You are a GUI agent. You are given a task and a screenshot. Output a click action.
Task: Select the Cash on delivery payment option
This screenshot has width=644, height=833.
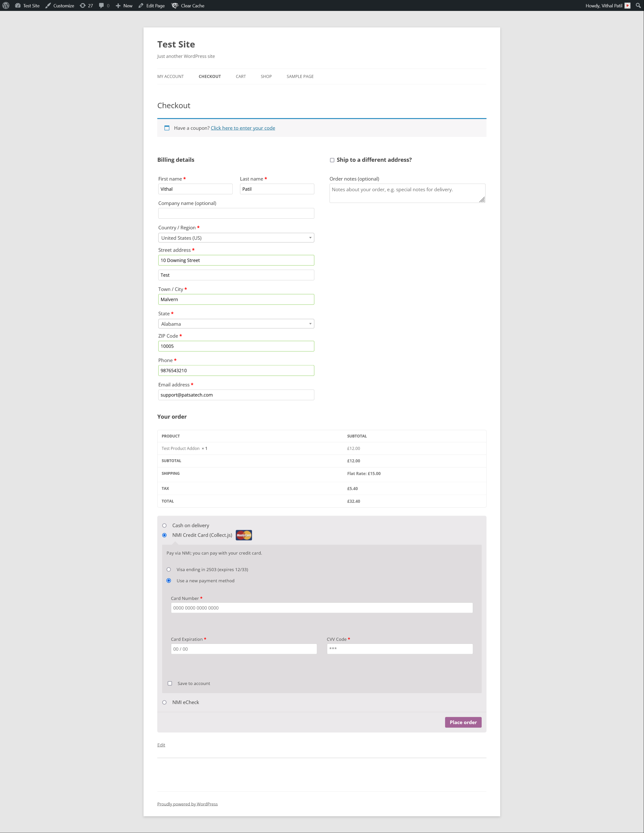point(164,526)
